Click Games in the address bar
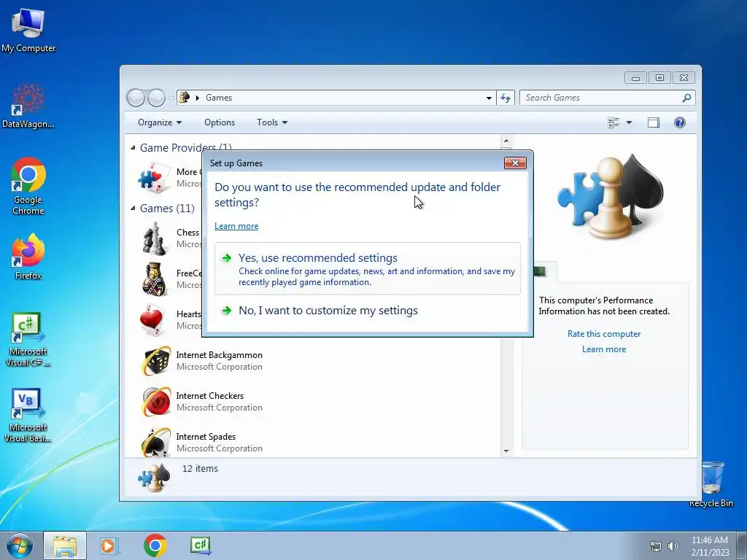 [219, 98]
